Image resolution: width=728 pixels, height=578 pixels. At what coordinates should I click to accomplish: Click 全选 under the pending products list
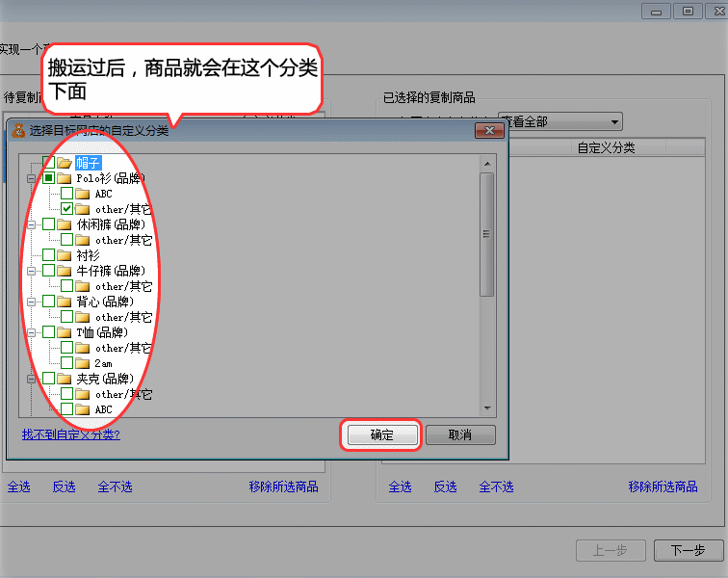[x=19, y=486]
